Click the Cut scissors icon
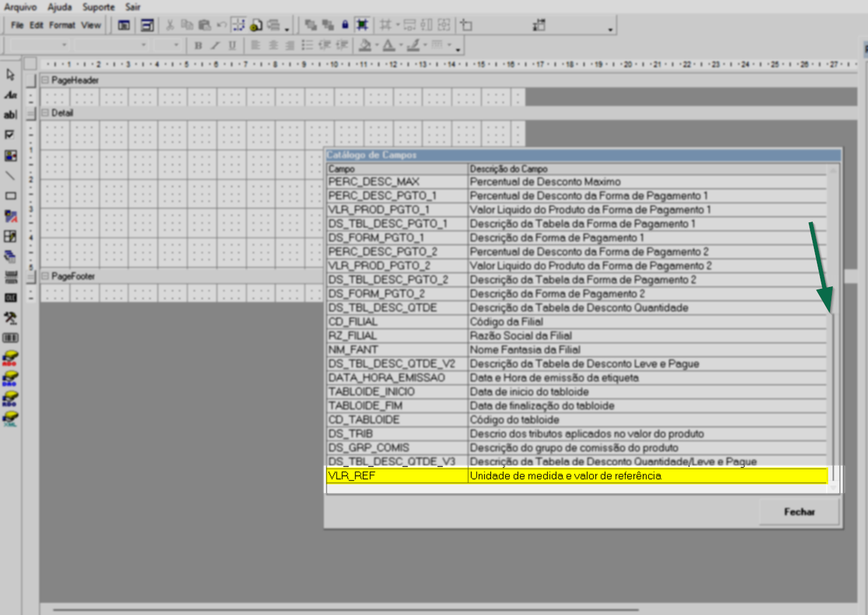868x615 pixels. tap(169, 25)
